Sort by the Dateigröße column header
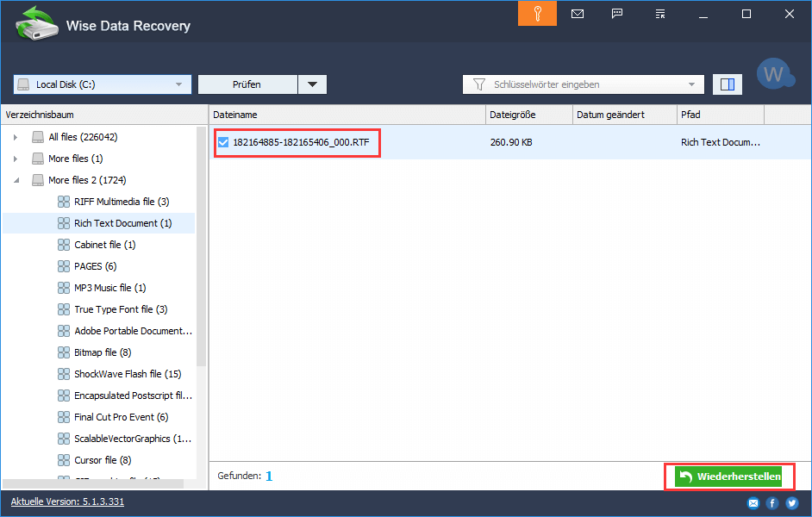The width and height of the screenshot is (812, 517). (528, 115)
